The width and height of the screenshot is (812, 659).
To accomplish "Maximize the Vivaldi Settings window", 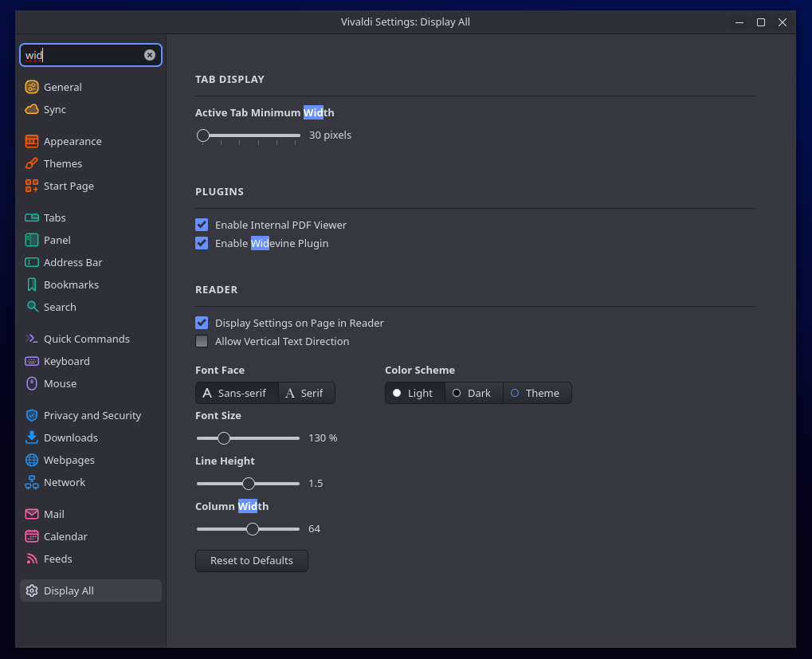I will click(761, 22).
